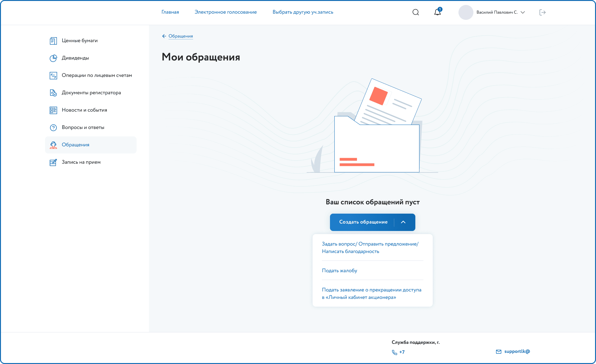Open Вопросы и ответы sidebar label

tap(83, 127)
